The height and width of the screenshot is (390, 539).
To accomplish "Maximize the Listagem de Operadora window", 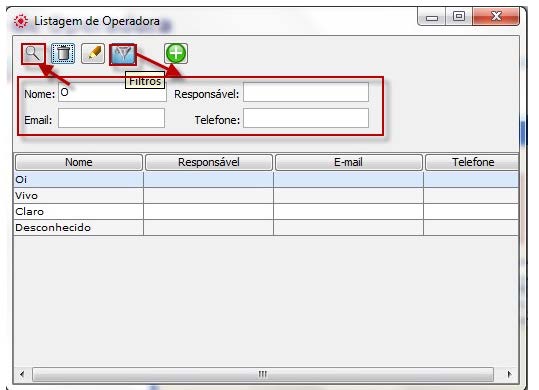I will pos(459,16).
